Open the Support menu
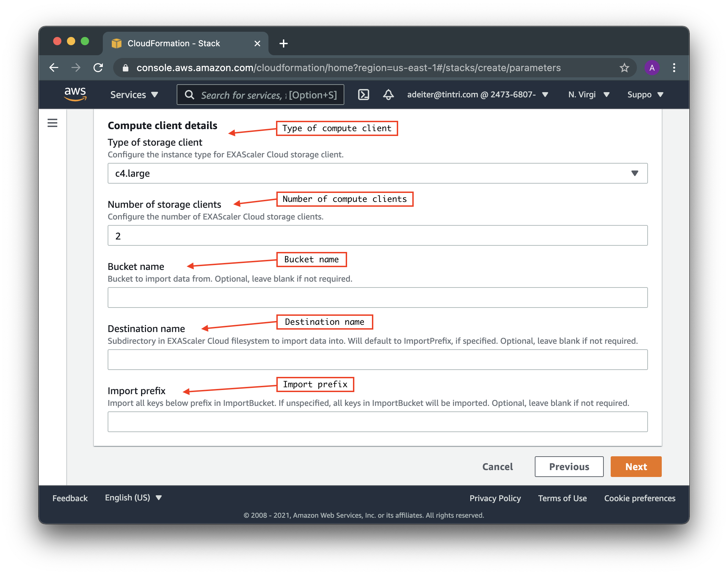Screen dimensions: 728x575 [645, 95]
